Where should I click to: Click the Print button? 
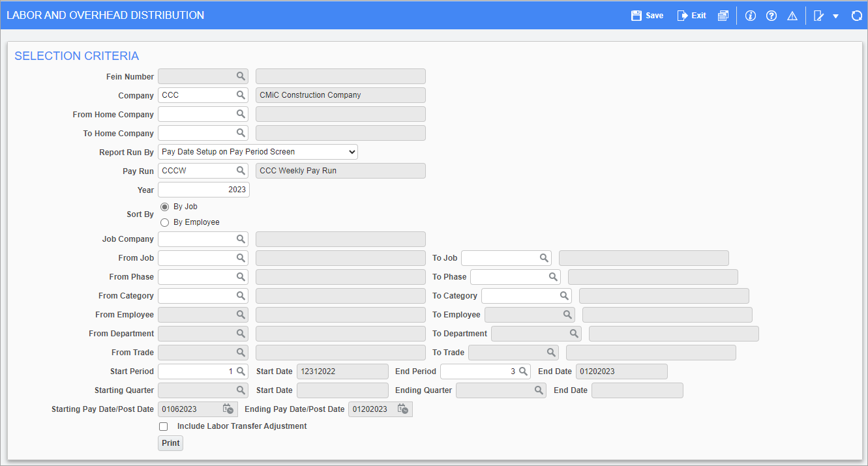[x=171, y=443]
